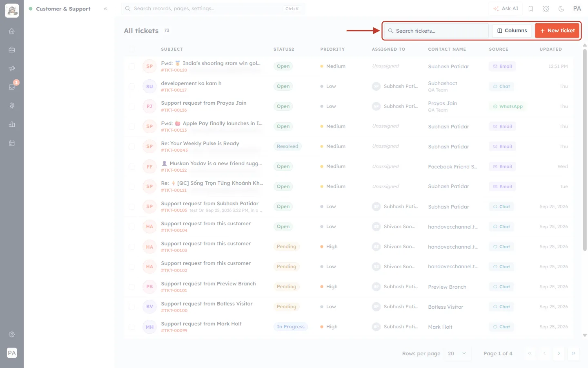
Task: Click the Ask AI button
Action: [x=506, y=9]
